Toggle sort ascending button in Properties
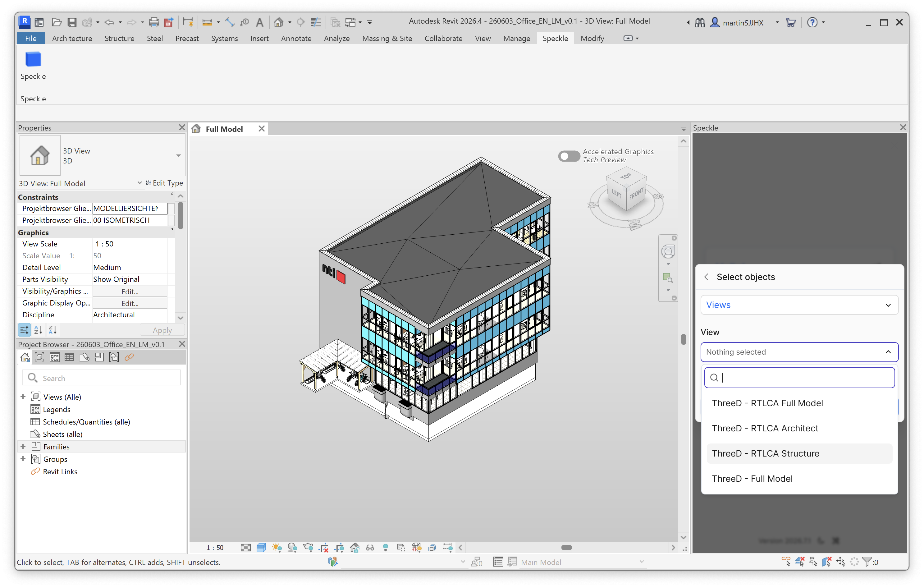The width and height of the screenshot is (924, 588). click(x=39, y=330)
